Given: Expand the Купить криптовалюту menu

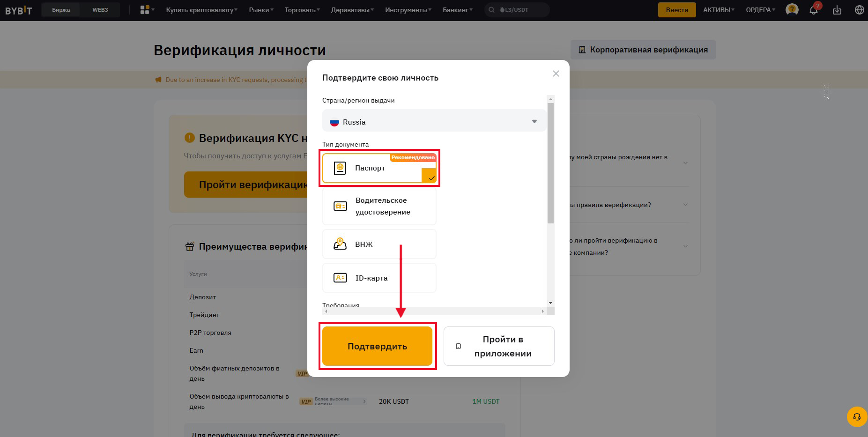Looking at the screenshot, I should click(201, 10).
